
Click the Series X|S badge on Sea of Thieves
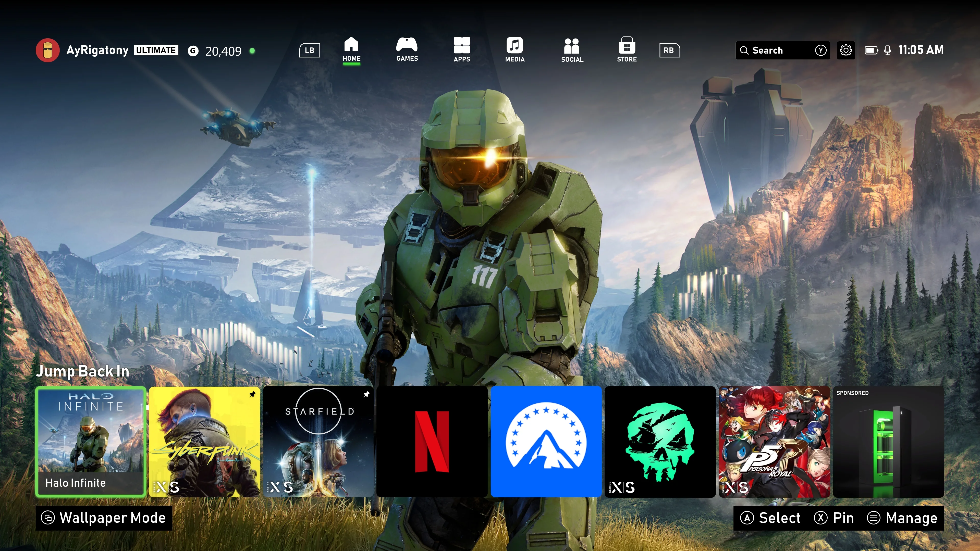point(622,487)
